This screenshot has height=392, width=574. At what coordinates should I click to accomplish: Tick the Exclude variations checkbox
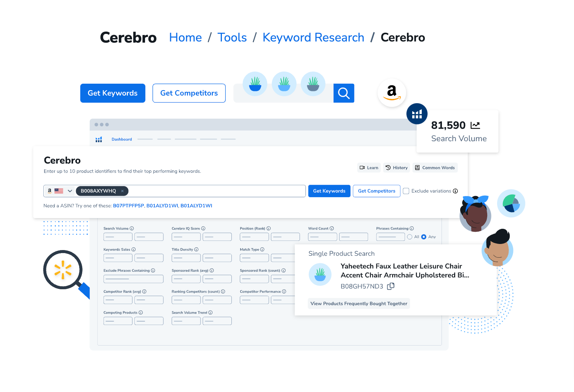406,191
